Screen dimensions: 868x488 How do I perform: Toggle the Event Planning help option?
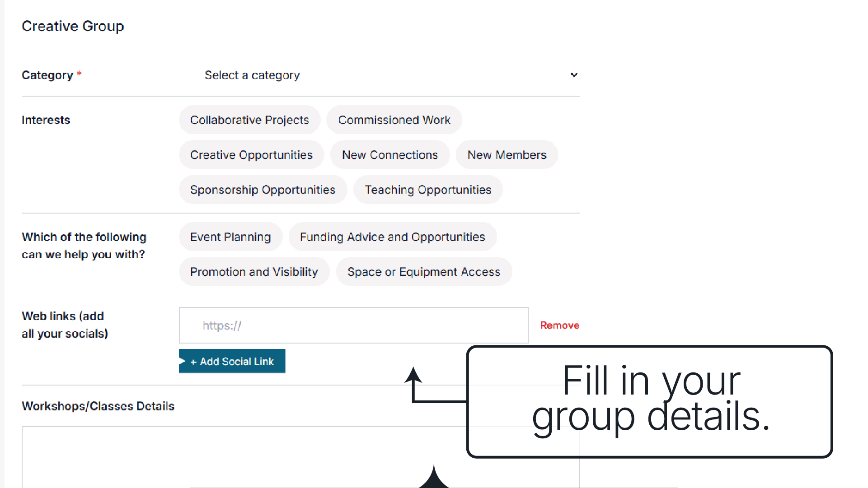pyautogui.click(x=230, y=237)
